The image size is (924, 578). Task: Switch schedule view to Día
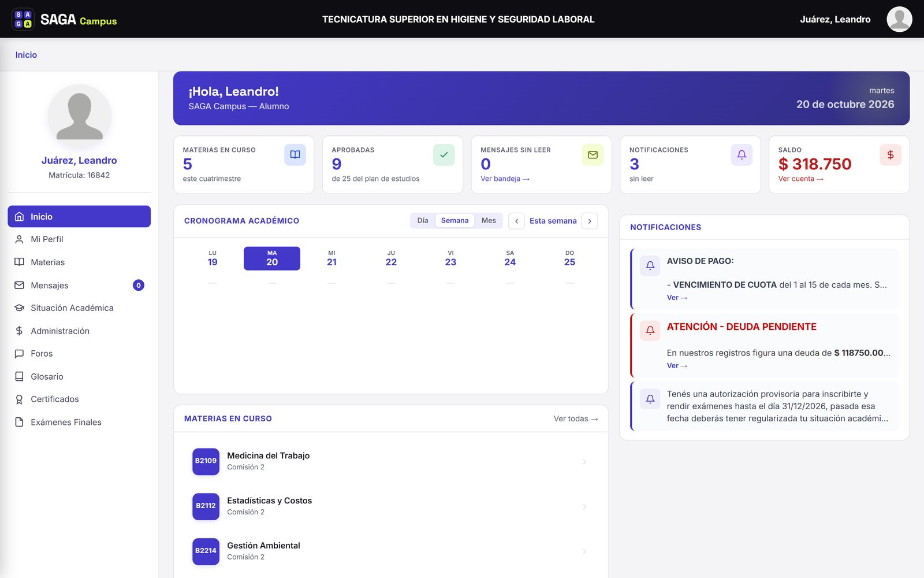click(x=423, y=221)
